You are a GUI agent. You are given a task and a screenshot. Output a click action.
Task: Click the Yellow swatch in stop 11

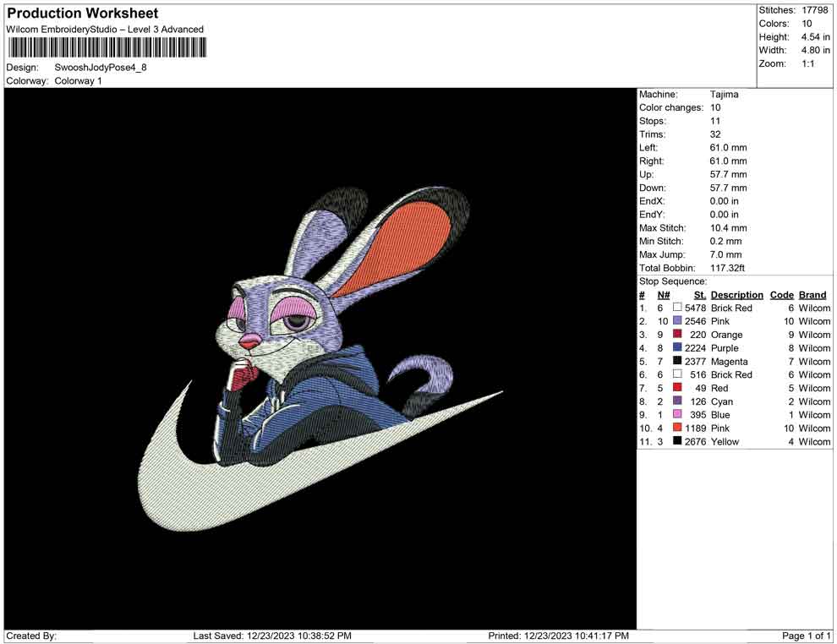click(x=677, y=441)
